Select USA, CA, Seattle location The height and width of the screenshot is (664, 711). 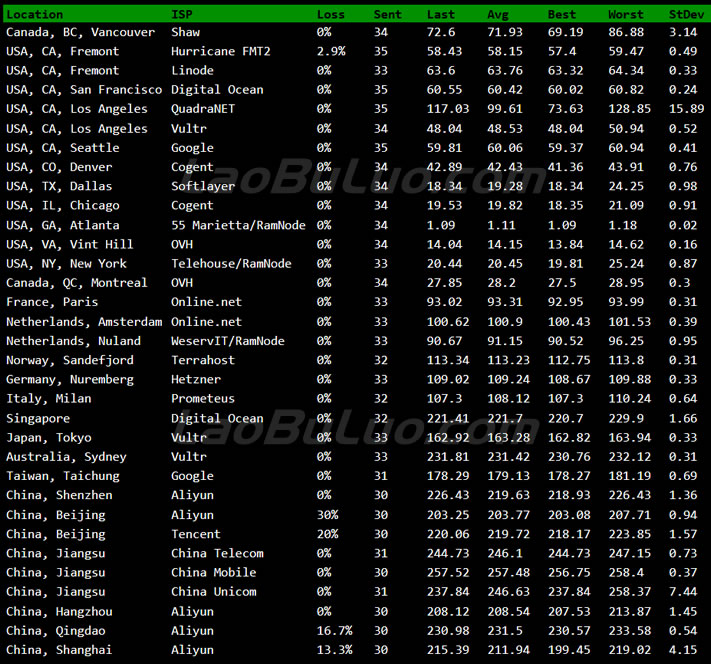tap(63, 148)
